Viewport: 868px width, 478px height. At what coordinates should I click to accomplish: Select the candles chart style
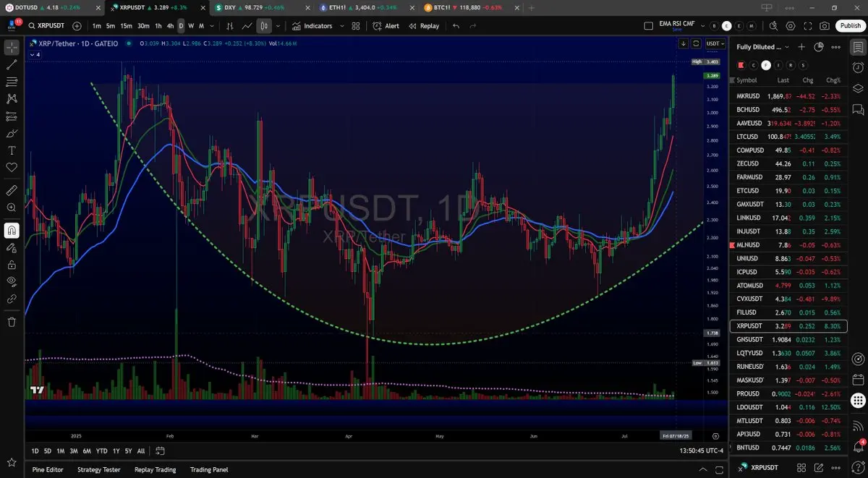(x=264, y=26)
